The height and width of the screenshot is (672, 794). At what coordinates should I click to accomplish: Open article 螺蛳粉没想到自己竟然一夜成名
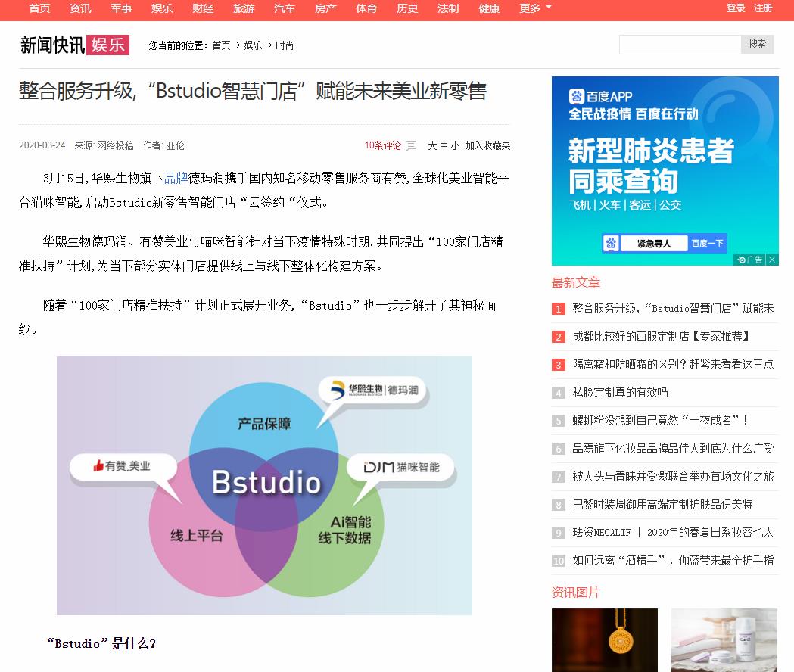(660, 420)
